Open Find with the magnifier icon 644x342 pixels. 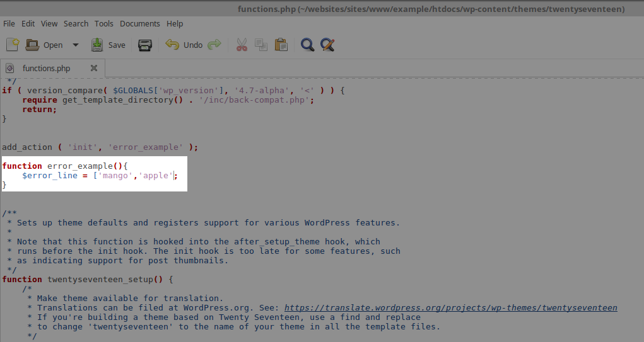coord(307,45)
